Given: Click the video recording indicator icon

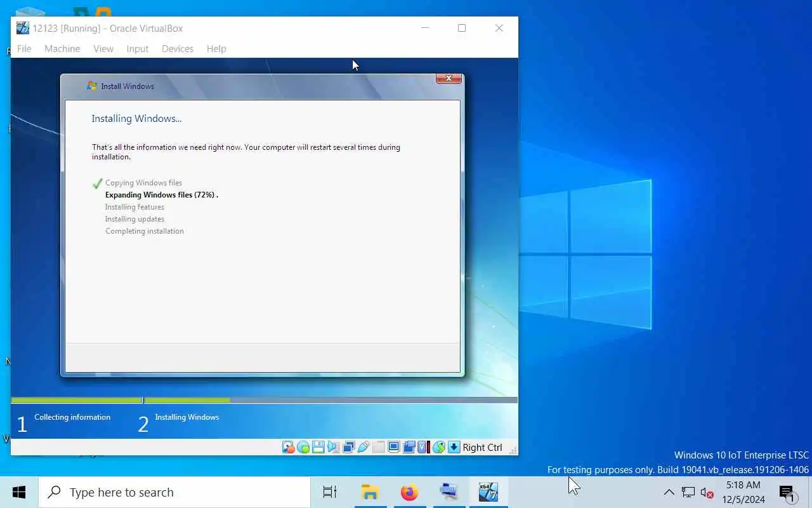Looking at the screenshot, I should [409, 447].
